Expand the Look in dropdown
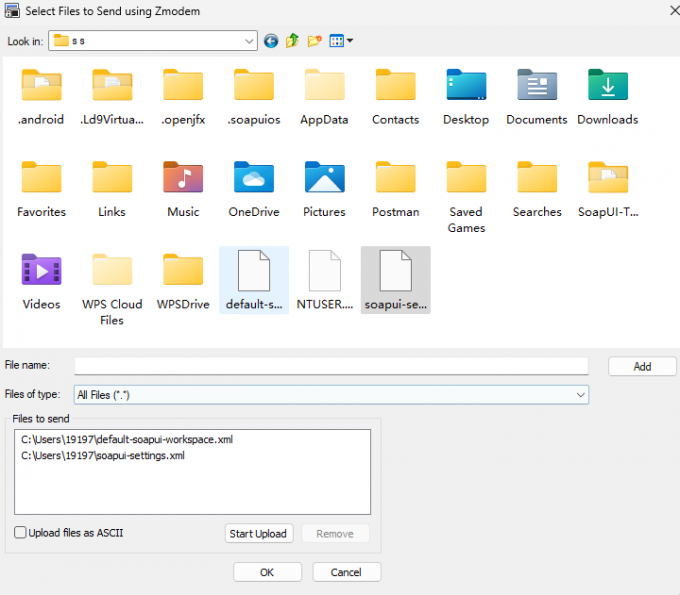 249,41
